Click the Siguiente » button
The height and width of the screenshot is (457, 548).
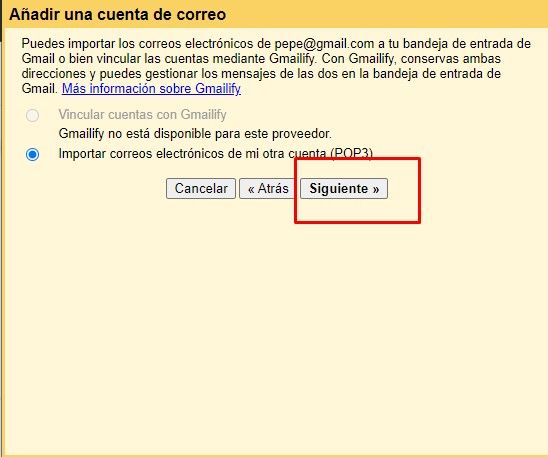click(344, 189)
